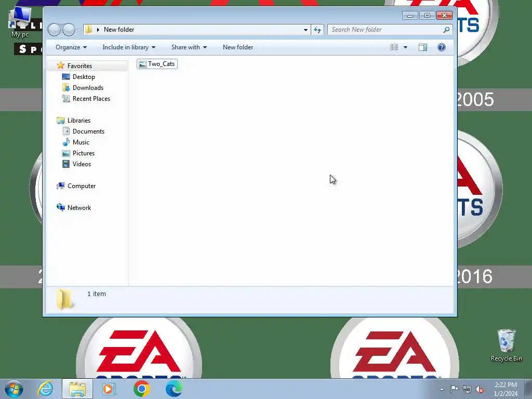Click the Two_Cats image file icon
Viewport: 532px width, 399px height.
point(143,64)
